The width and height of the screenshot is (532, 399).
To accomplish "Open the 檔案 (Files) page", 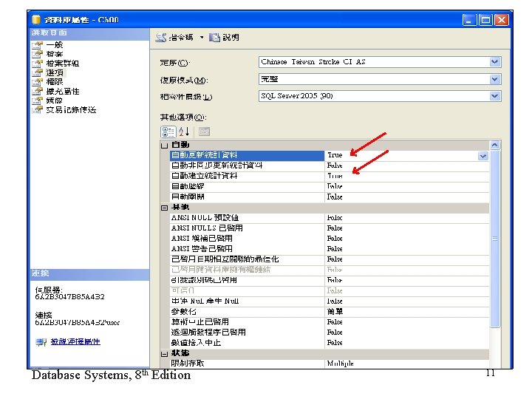I will [x=55, y=54].
